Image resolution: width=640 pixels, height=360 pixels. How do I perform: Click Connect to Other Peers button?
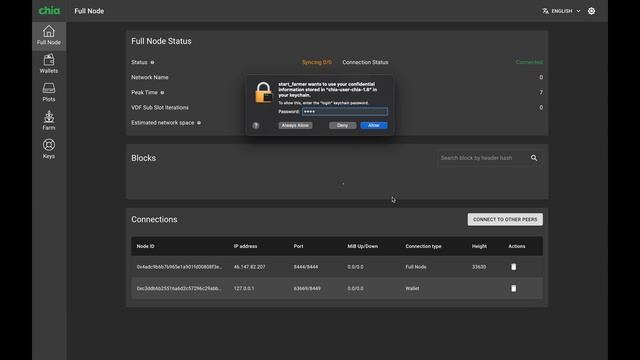pyautogui.click(x=505, y=220)
